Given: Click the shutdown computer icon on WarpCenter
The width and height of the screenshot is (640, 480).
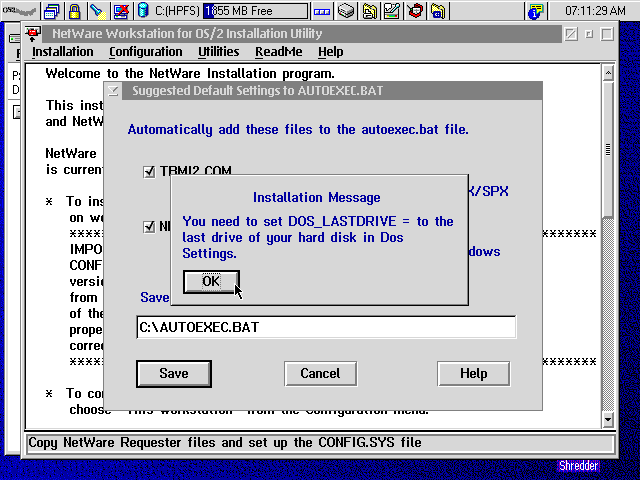Looking at the screenshot, I should pyautogui.click(x=121, y=11).
